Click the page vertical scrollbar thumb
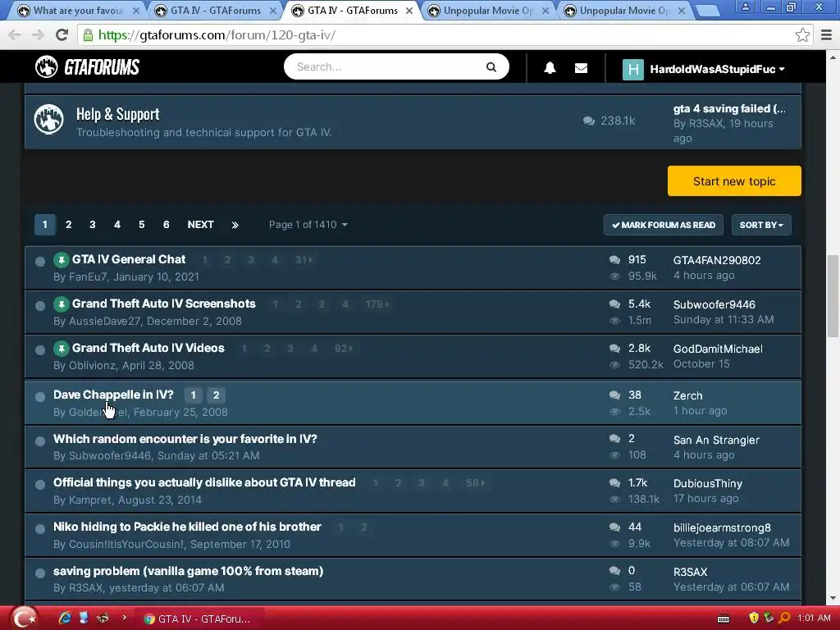The height and width of the screenshot is (630, 840). coord(833,296)
